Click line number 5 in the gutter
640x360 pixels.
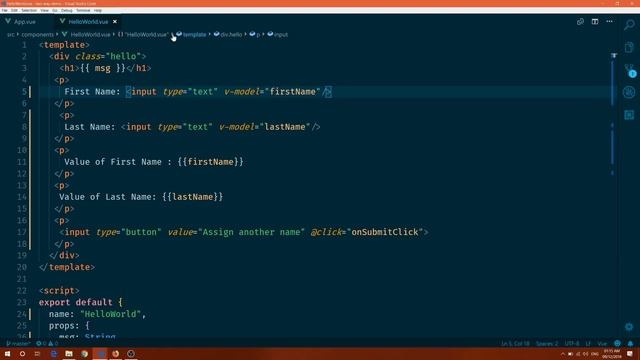coord(24,92)
